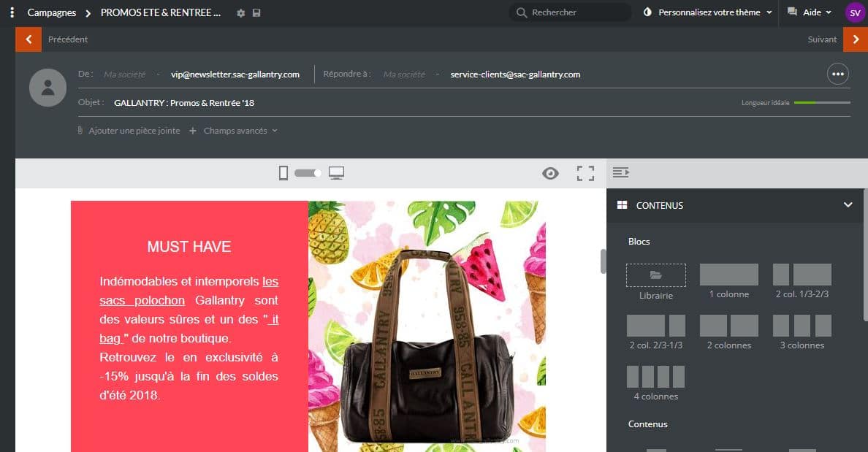
Task: Collapse the side panel icon
Action: (620, 172)
